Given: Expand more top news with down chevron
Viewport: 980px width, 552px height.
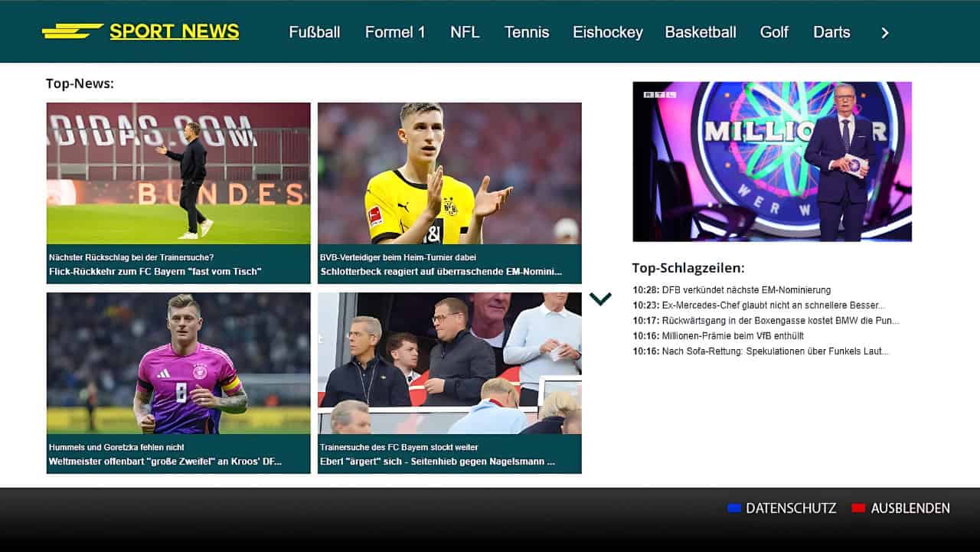Looking at the screenshot, I should [x=600, y=299].
